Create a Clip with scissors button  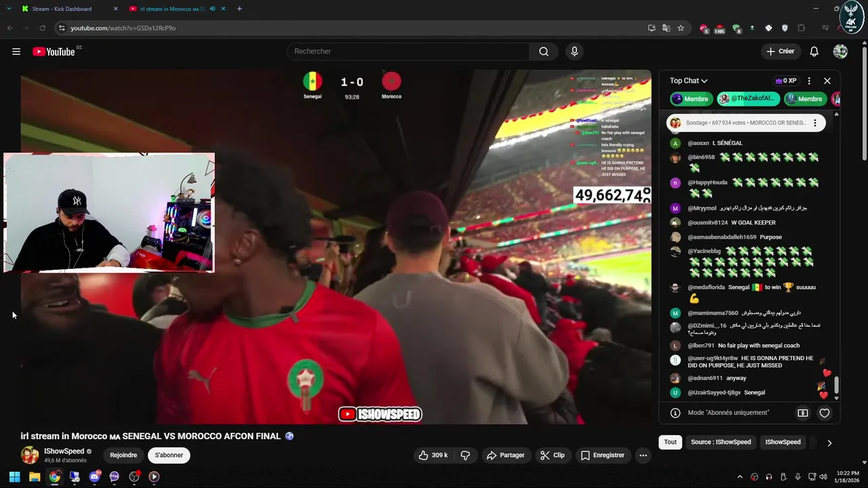[x=552, y=455]
